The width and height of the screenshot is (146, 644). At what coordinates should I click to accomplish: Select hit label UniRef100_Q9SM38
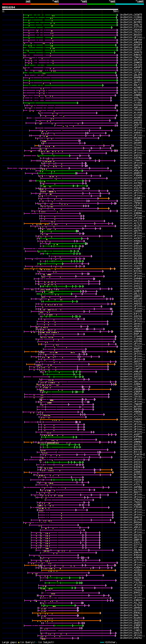click(131, 30)
